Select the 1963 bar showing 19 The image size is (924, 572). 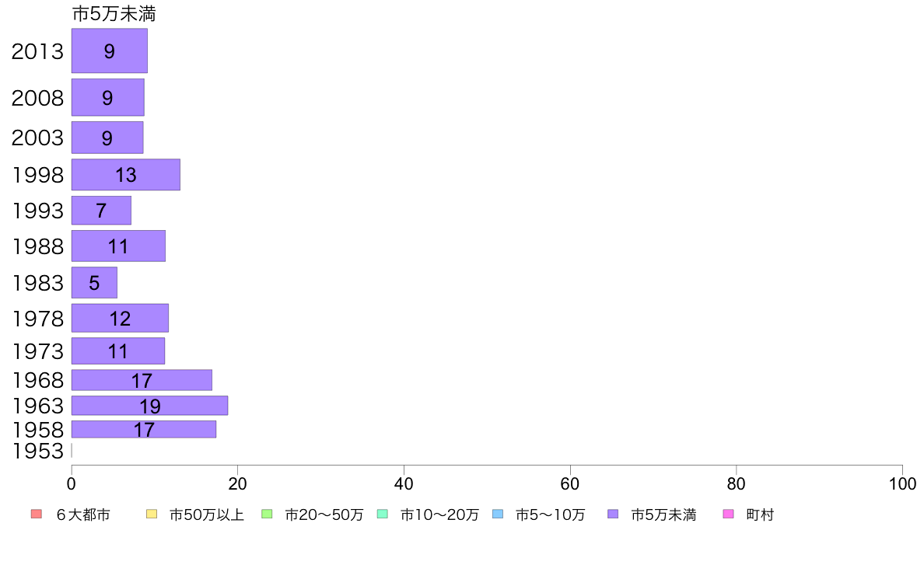click(x=149, y=405)
